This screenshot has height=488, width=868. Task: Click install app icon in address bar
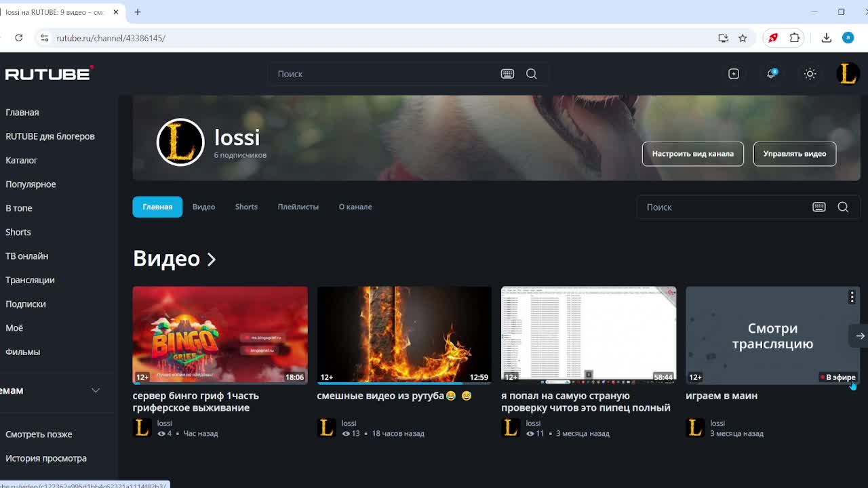coord(723,38)
